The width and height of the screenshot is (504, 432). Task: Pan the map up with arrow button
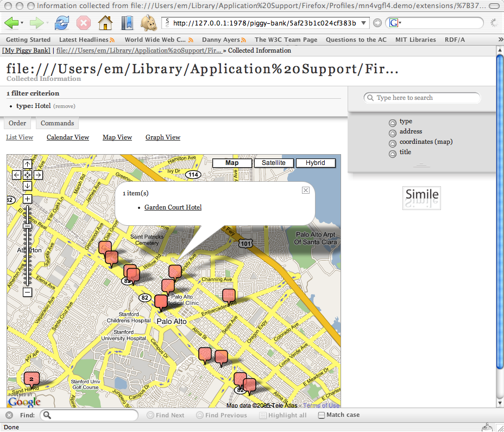point(28,164)
